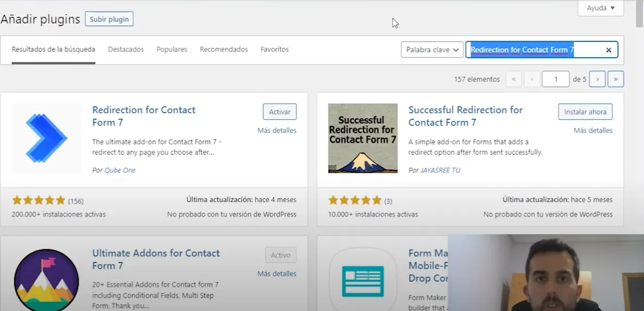Open Más detalles for Successful Redirection plugin

click(x=593, y=131)
